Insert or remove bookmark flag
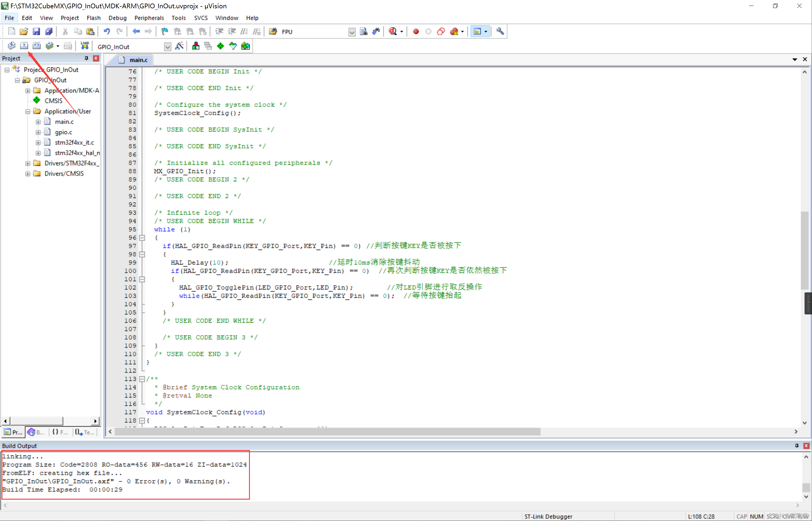Image resolution: width=812 pixels, height=521 pixels. point(165,31)
